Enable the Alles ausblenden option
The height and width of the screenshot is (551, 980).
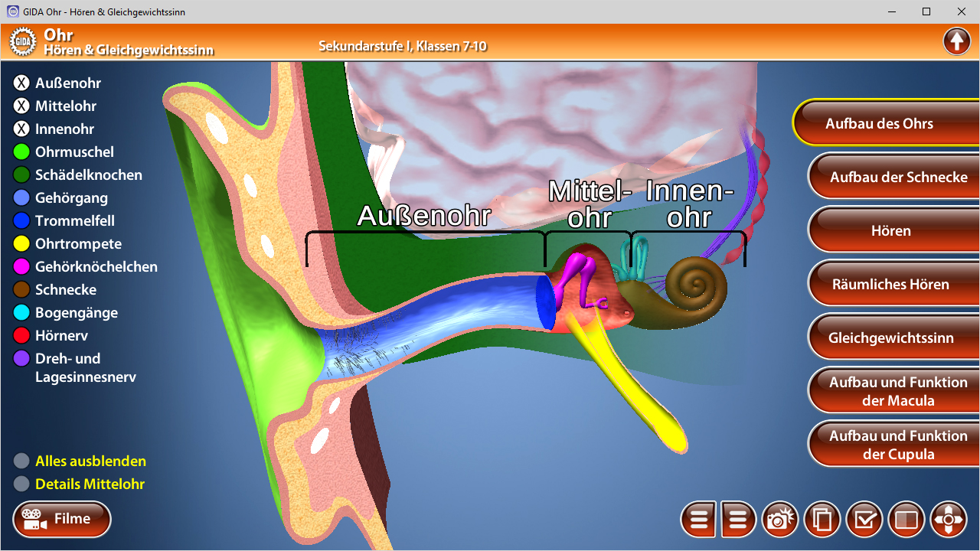pos(21,461)
